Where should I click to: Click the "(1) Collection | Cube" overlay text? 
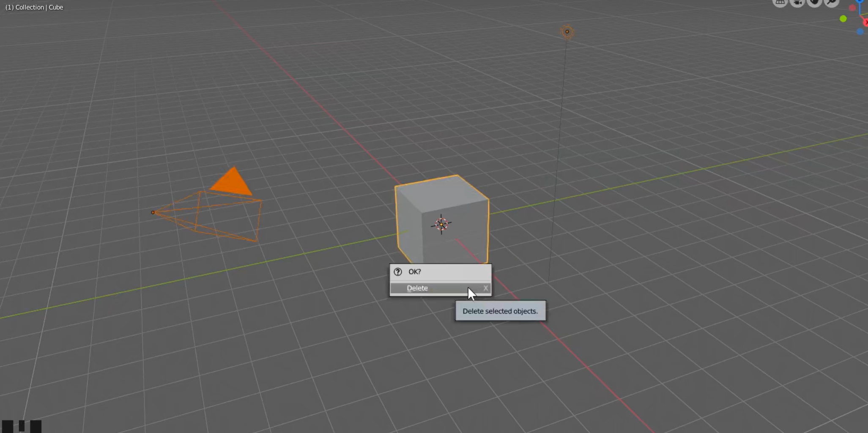coord(34,7)
